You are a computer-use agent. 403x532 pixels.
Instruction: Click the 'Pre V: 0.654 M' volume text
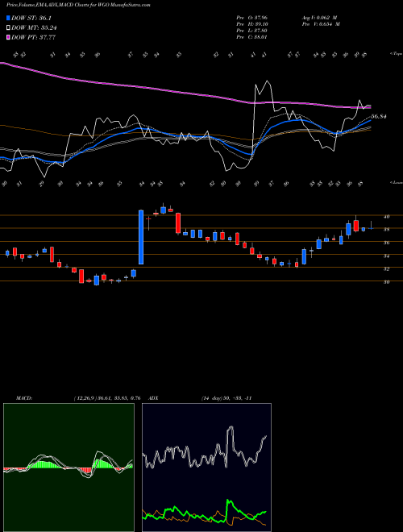point(320,23)
